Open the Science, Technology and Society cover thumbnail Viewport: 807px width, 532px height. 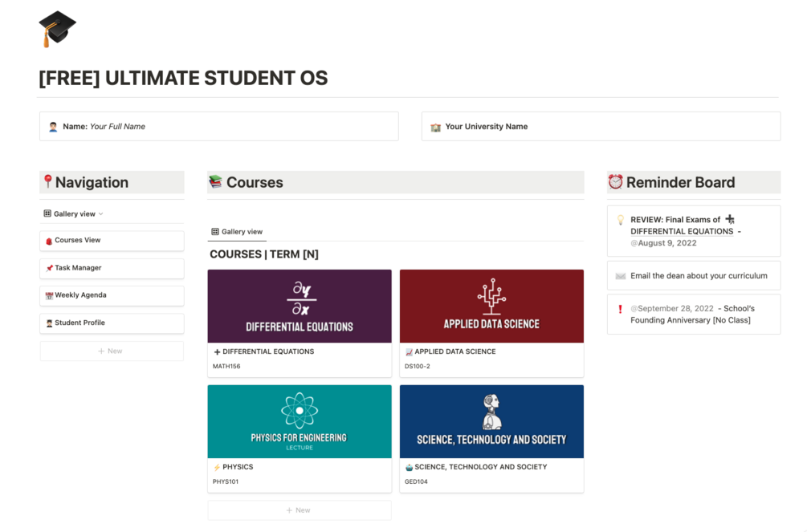click(x=491, y=421)
